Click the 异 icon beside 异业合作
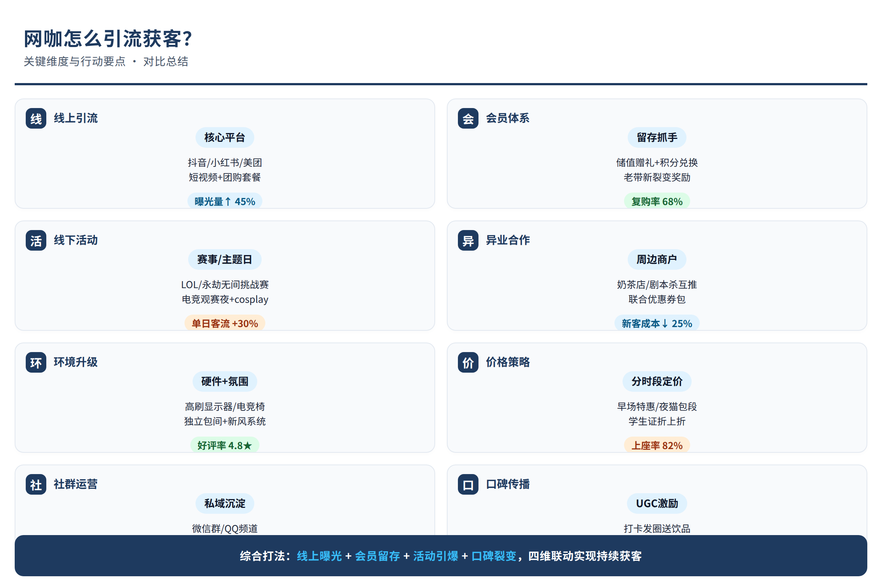The width and height of the screenshot is (882, 588). (x=468, y=240)
